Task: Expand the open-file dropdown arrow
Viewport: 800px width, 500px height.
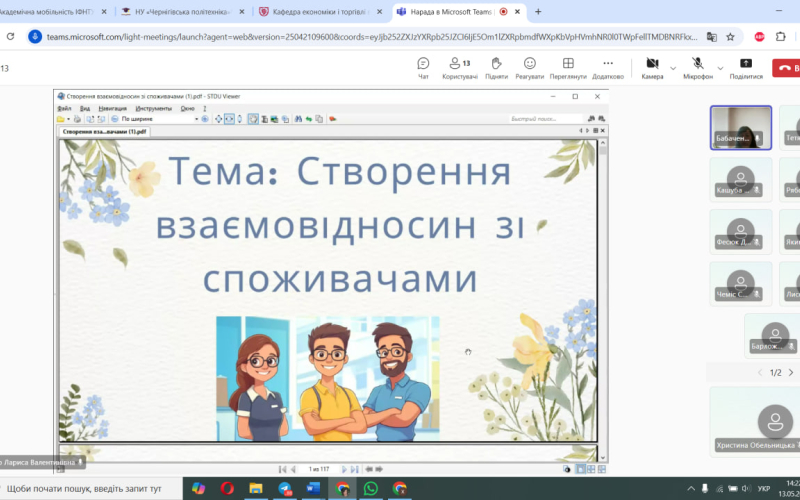Action: coord(68,119)
